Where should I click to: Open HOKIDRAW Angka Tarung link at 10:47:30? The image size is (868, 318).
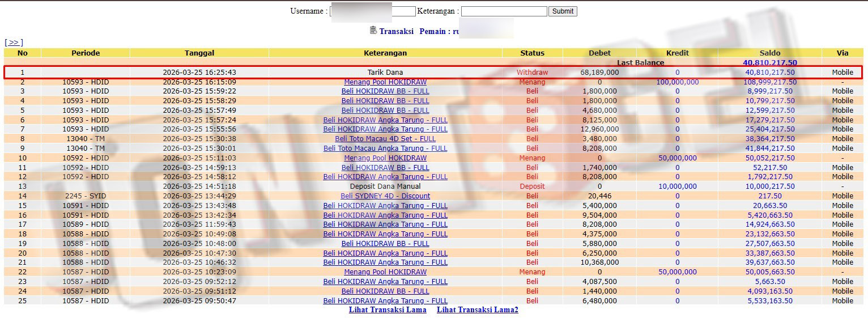coord(385,253)
